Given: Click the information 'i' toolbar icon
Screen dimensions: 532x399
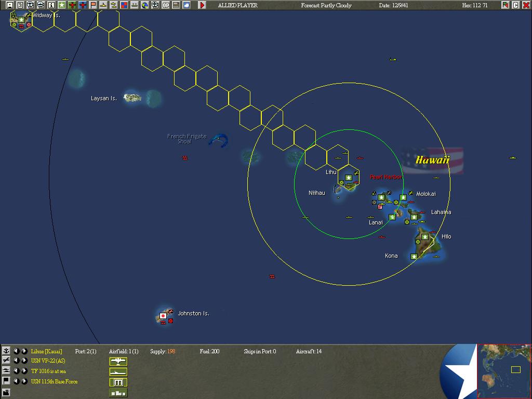Looking at the screenshot, I should click(51, 5).
